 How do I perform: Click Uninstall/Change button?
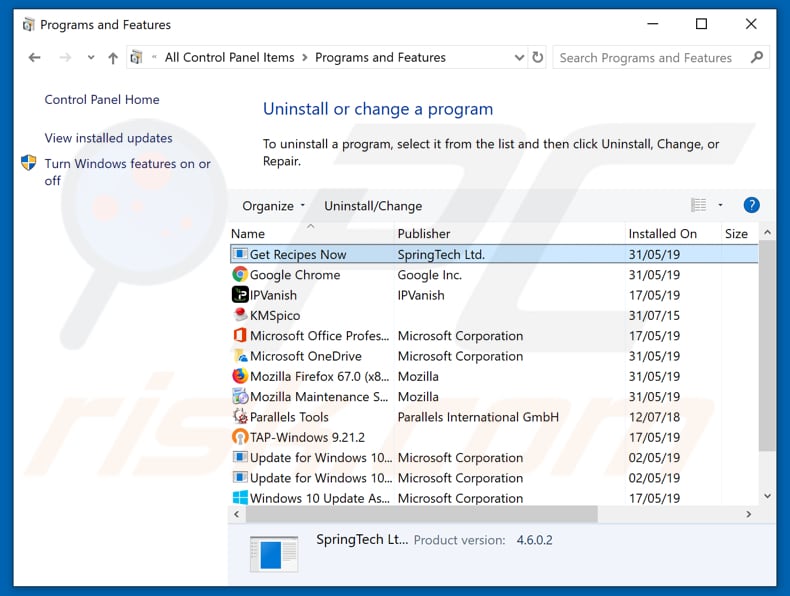coord(373,206)
